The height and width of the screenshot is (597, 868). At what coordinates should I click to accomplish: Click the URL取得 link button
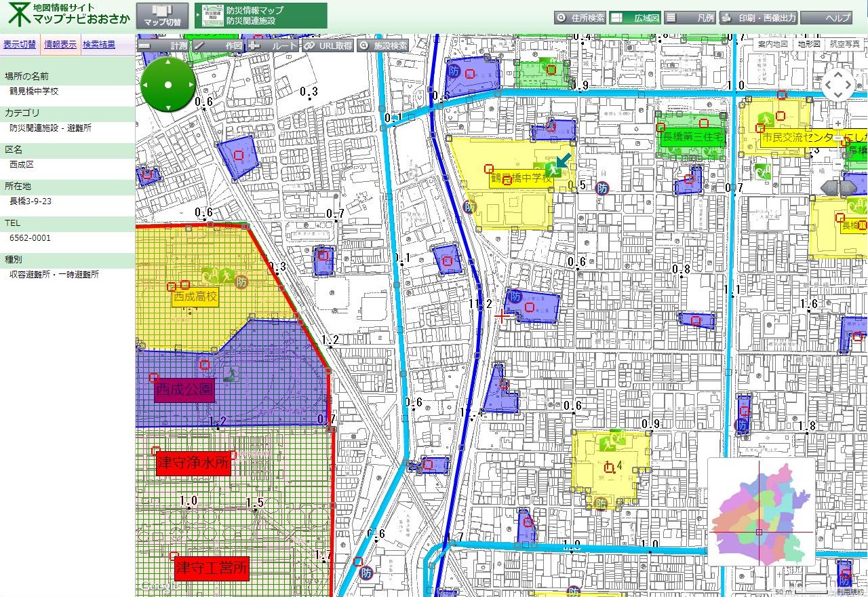(328, 45)
